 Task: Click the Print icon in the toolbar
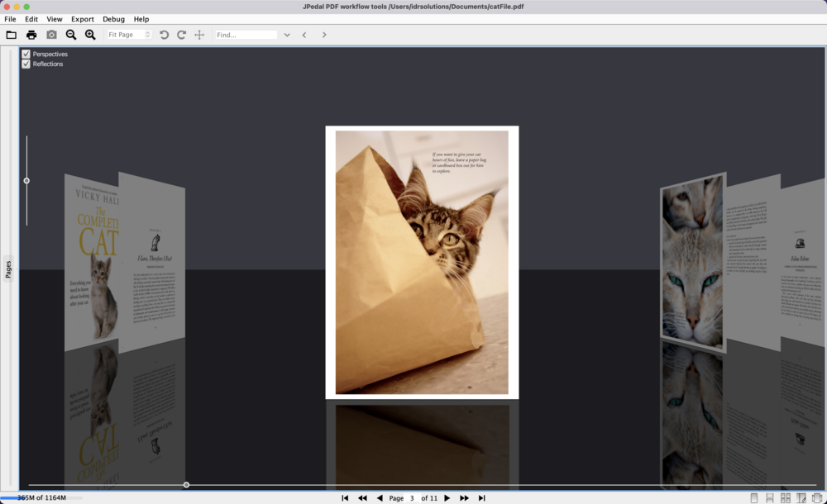pos(31,35)
